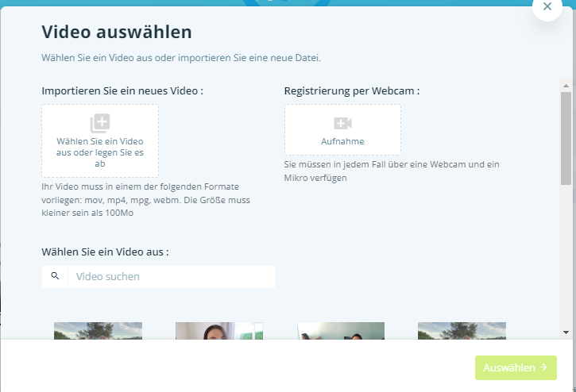Close the Video auswählen dialog
The image size is (576, 392).
click(x=547, y=7)
